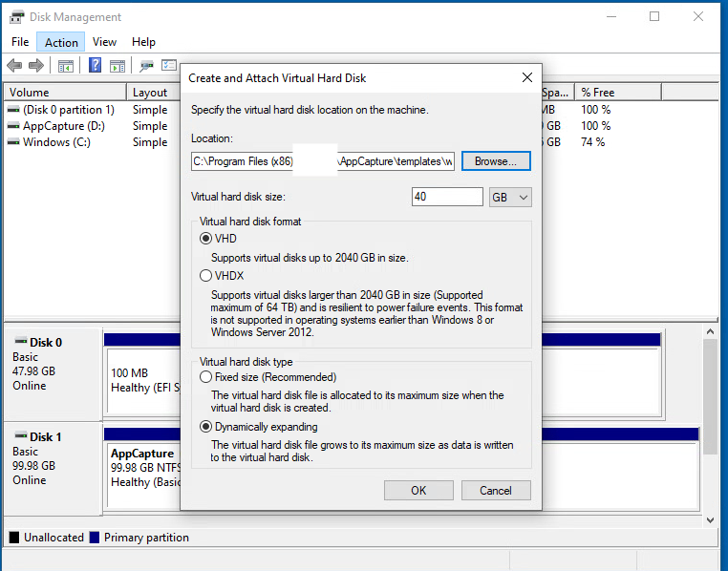Open the View menu

tap(104, 42)
